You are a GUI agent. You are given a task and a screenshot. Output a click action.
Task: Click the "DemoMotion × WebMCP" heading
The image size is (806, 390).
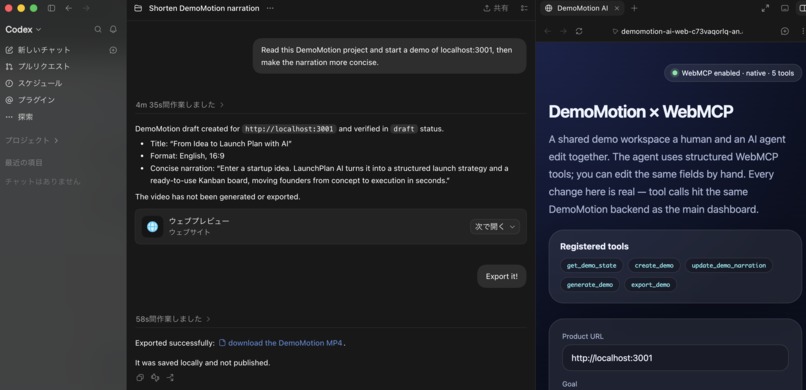tap(640, 112)
